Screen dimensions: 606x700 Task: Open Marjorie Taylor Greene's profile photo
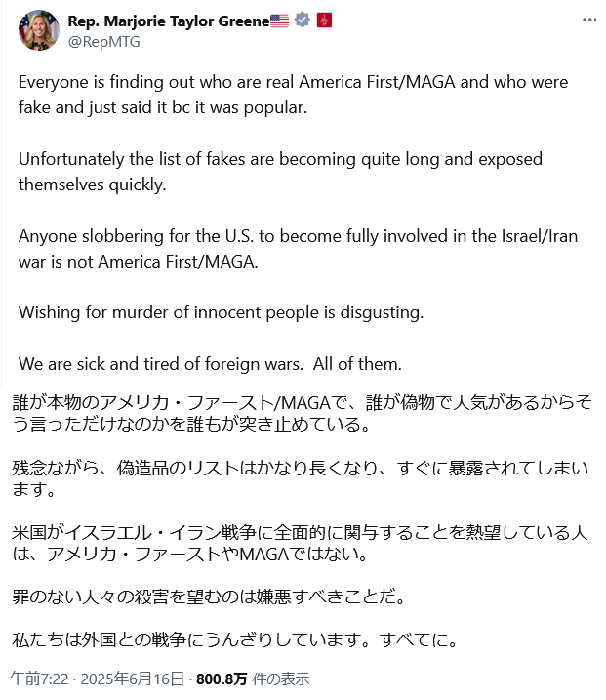(39, 30)
